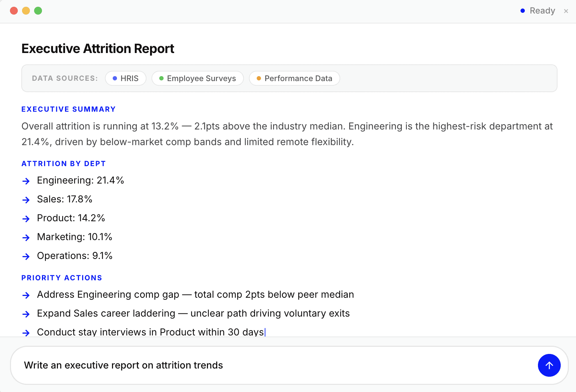This screenshot has height=392, width=576.
Task: Click the Executive Attrition Report heading
Action: (98, 49)
